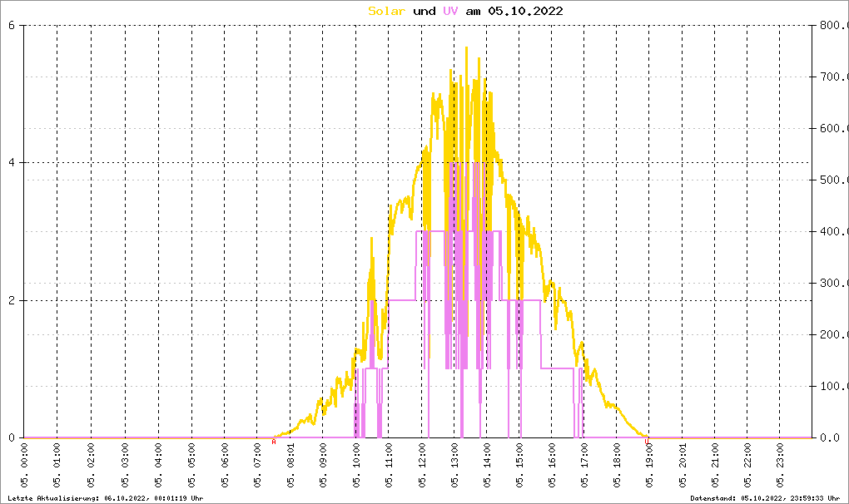The image size is (849, 504).
Task: Click the "Datenstand" timestamp text
Action: (765, 498)
